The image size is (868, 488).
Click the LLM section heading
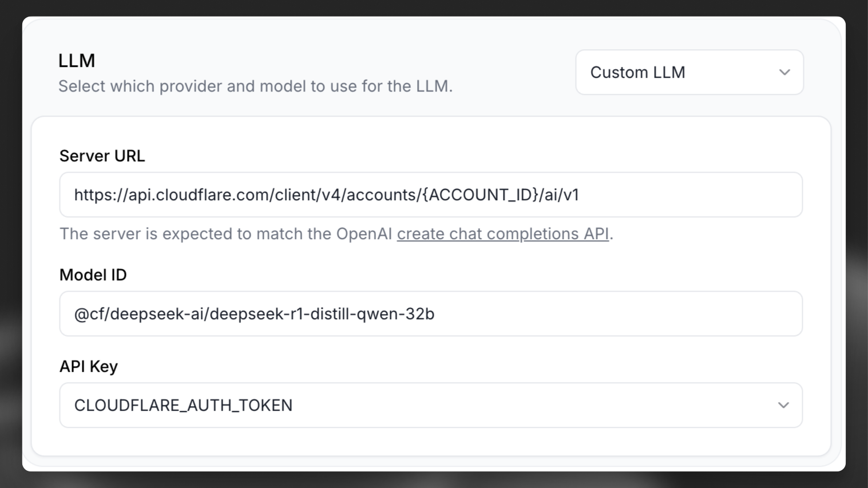click(77, 60)
